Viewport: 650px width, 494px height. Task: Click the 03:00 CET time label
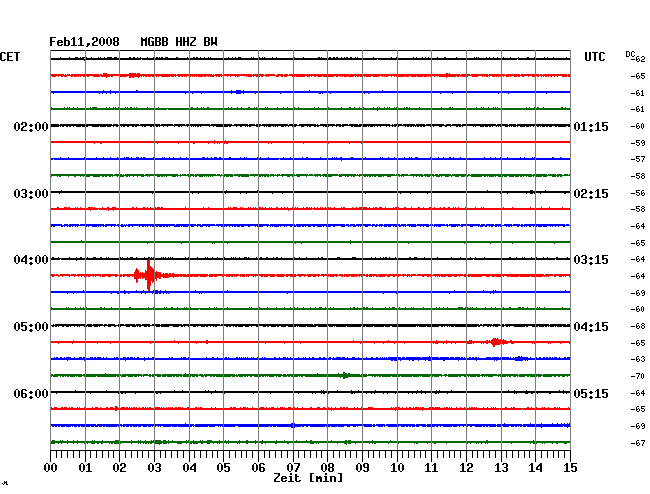pyautogui.click(x=31, y=194)
